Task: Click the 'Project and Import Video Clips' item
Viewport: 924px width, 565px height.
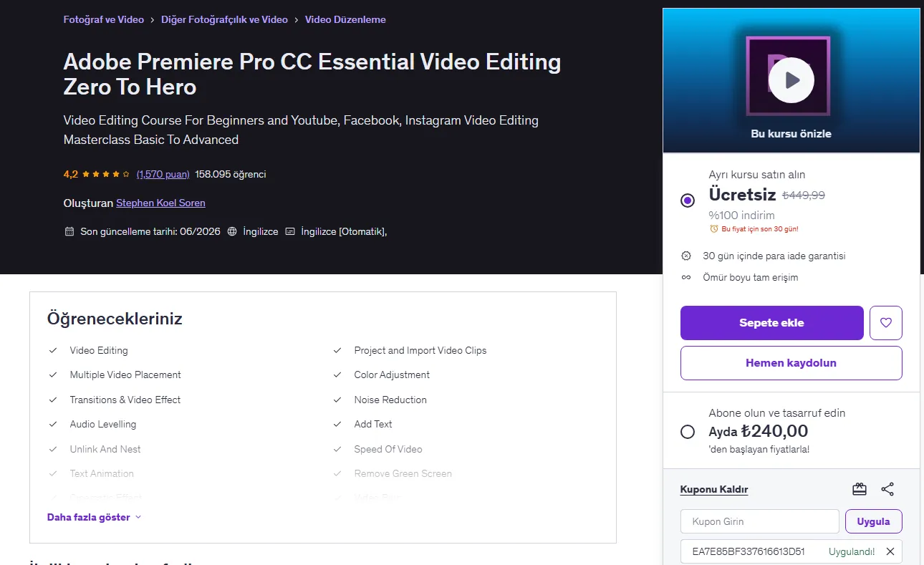Action: [420, 350]
